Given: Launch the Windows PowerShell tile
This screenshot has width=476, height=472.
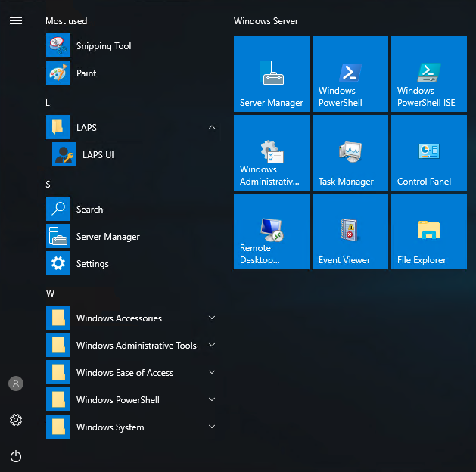Looking at the screenshot, I should click(350, 74).
